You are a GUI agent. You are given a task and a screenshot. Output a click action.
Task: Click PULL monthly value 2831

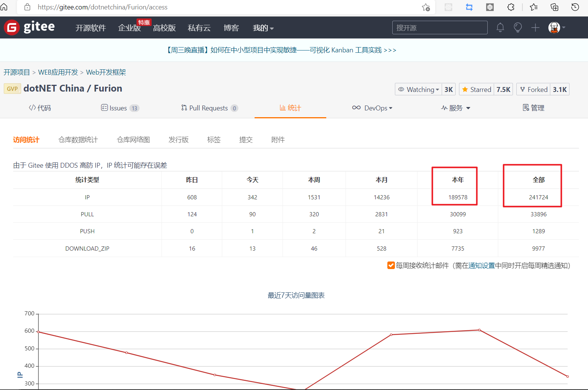click(x=381, y=214)
